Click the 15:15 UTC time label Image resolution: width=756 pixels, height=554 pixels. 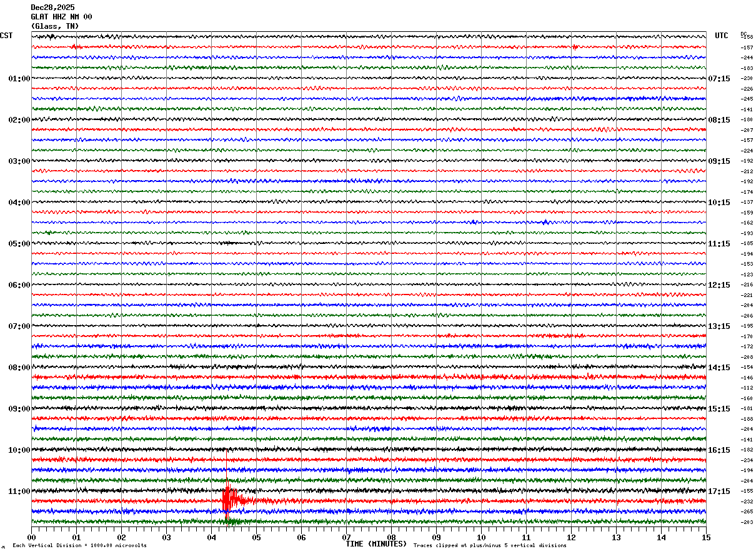(719, 409)
